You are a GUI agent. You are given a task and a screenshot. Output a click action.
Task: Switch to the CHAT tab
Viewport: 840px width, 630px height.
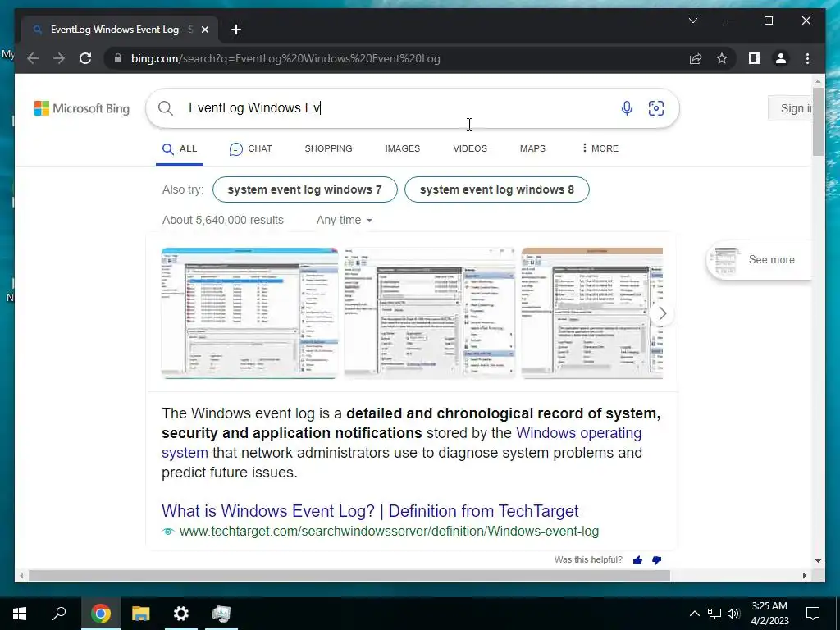tap(251, 149)
